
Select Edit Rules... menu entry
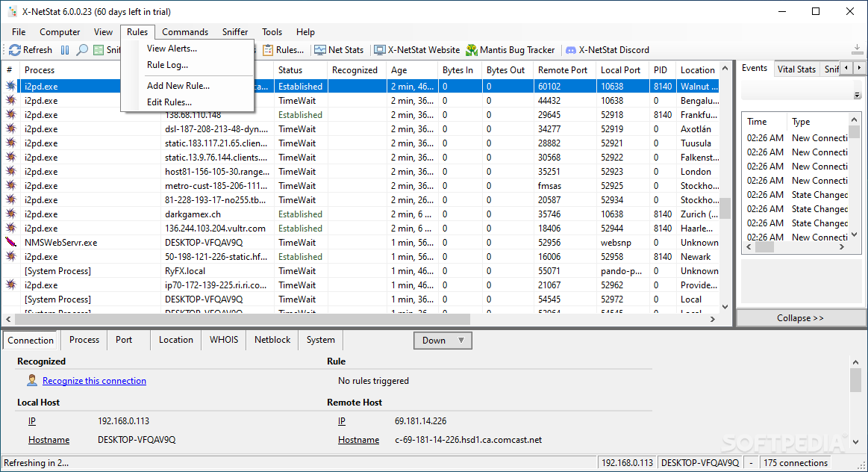point(169,102)
